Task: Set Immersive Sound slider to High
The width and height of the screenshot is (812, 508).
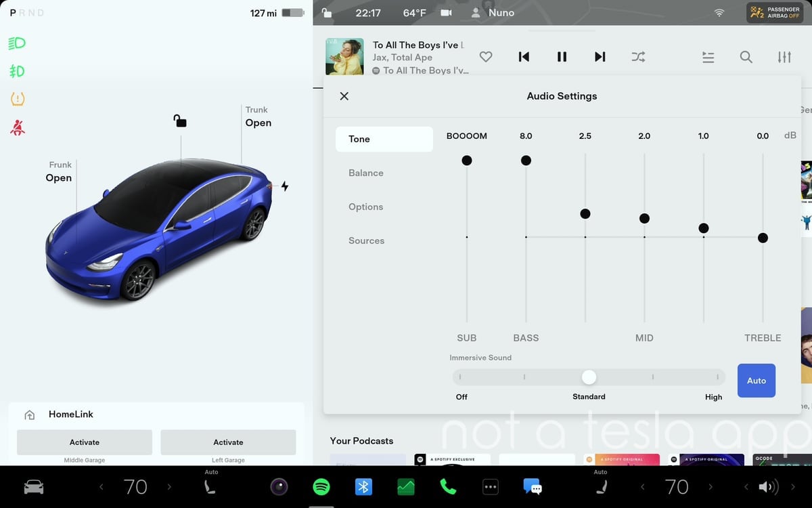Action: 717,377
